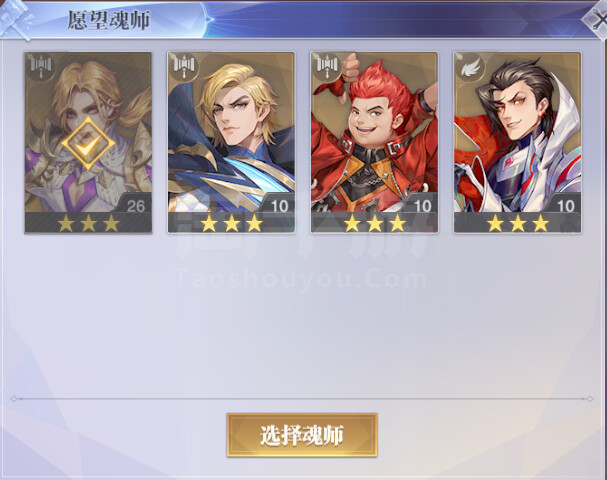Image resolution: width=607 pixels, height=480 pixels.
Task: Click the class icon on the selected golden-haired card
Action: [41, 67]
